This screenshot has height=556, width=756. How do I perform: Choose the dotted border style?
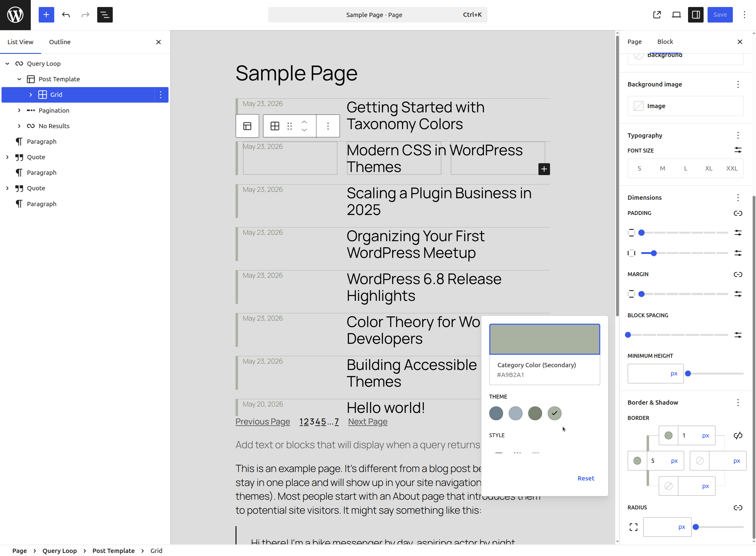[x=535, y=453]
